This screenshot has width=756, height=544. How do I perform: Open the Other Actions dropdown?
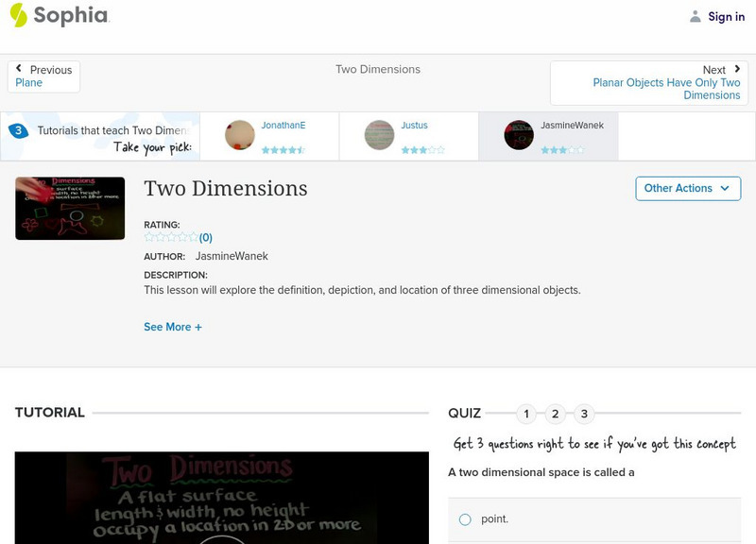pos(688,188)
